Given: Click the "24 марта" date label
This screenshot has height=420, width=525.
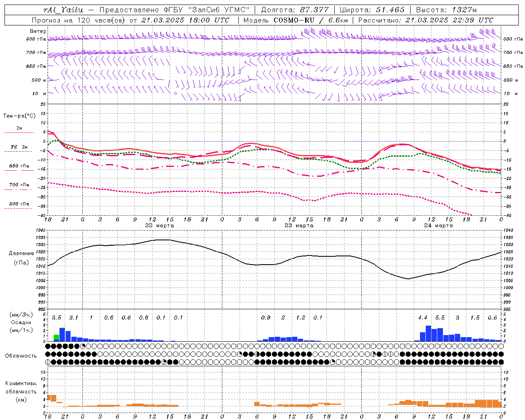Looking at the screenshot, I should click(x=438, y=225).
